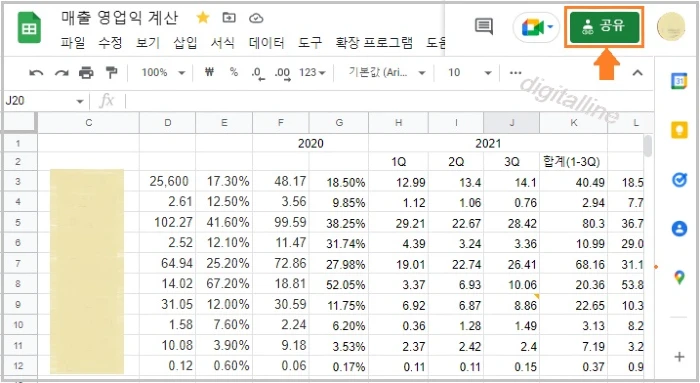Click the 2020 header cell
This screenshot has height=383, width=700.
tap(311, 143)
